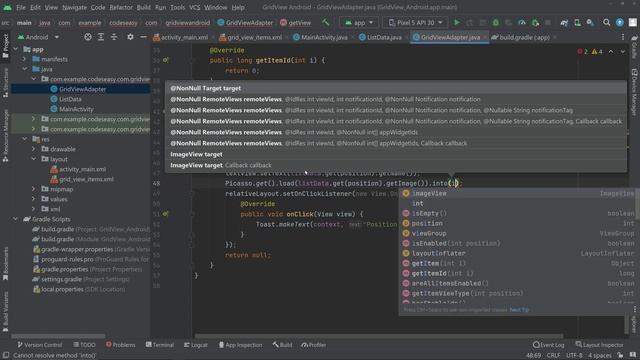
Task: Click UTF-8 encoding in status bar
Action: click(x=574, y=356)
